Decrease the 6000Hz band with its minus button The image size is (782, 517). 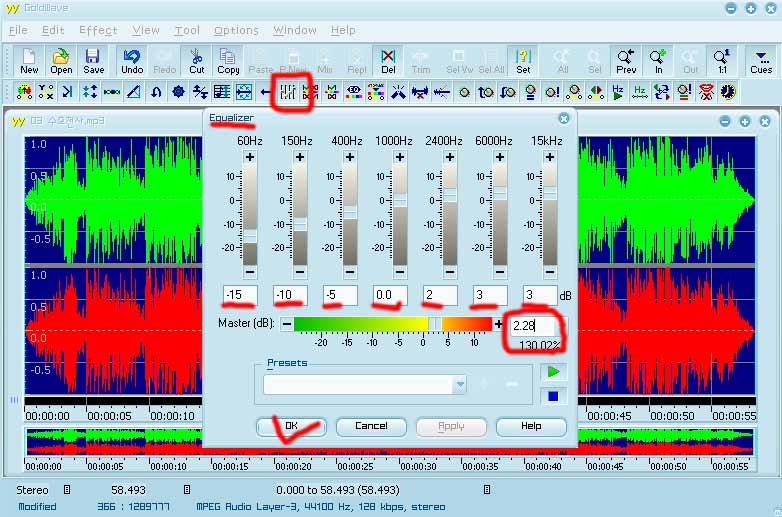tap(500, 272)
